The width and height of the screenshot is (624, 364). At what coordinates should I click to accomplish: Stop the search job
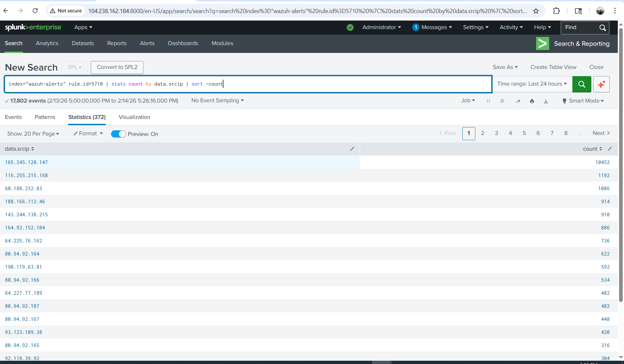(x=502, y=101)
